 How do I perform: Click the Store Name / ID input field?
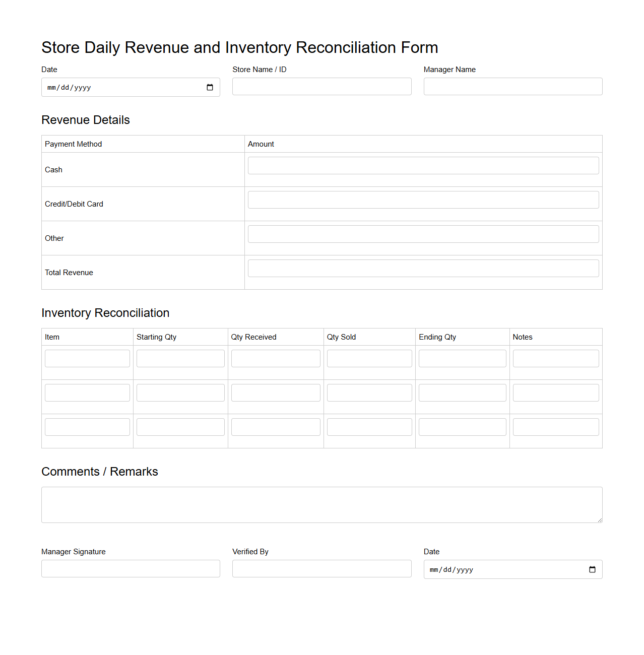click(x=321, y=86)
